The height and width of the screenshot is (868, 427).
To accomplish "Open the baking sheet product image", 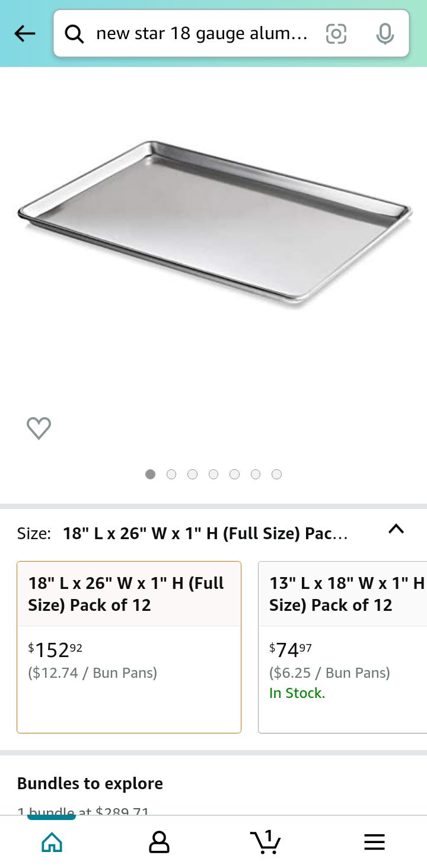I will tap(215, 224).
